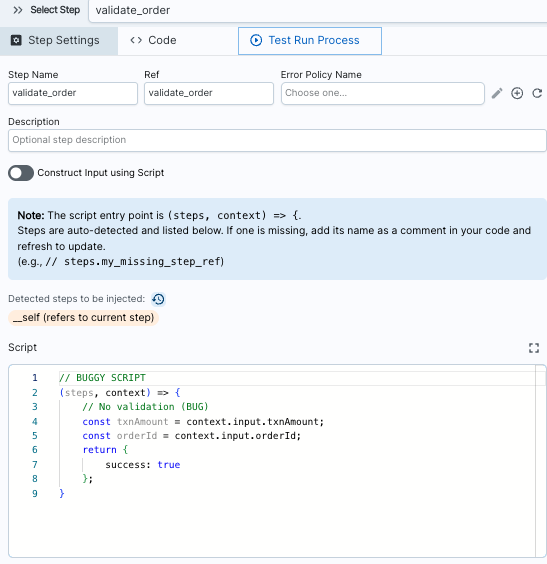The width and height of the screenshot is (547, 564).
Task: Switch to the Code tab
Action: tap(153, 40)
